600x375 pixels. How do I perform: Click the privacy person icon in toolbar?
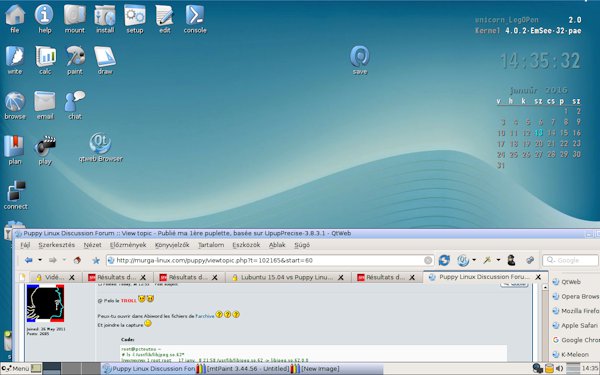[x=511, y=260]
